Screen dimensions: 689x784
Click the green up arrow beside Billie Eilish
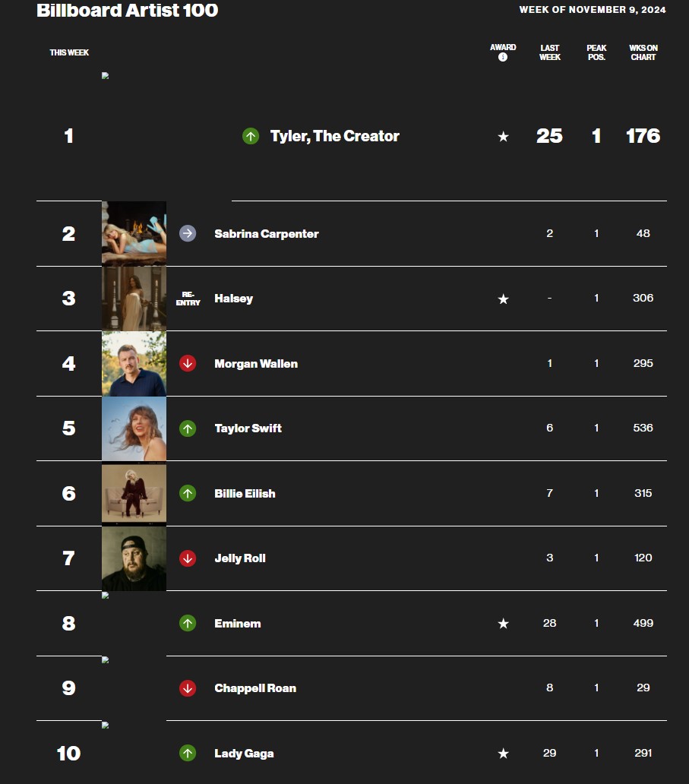pos(187,493)
